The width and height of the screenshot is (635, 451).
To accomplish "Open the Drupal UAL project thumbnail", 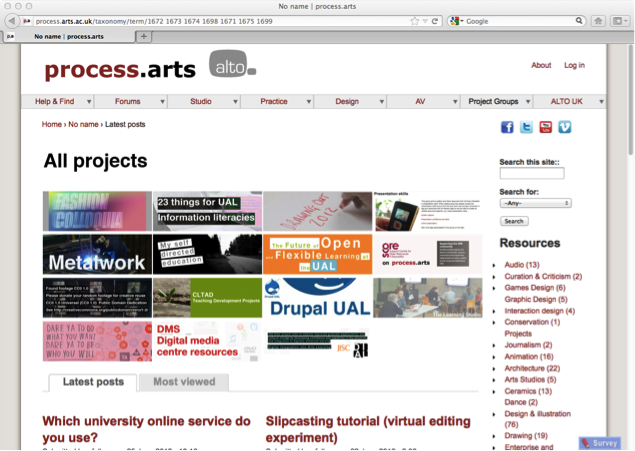I will (318, 298).
